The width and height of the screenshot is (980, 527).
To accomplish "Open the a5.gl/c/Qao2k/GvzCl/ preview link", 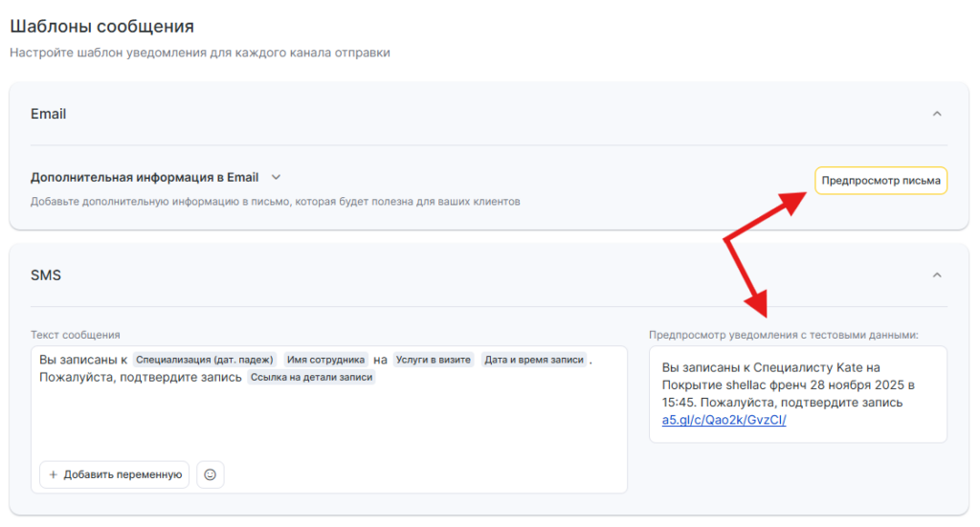I will pyautogui.click(x=724, y=420).
